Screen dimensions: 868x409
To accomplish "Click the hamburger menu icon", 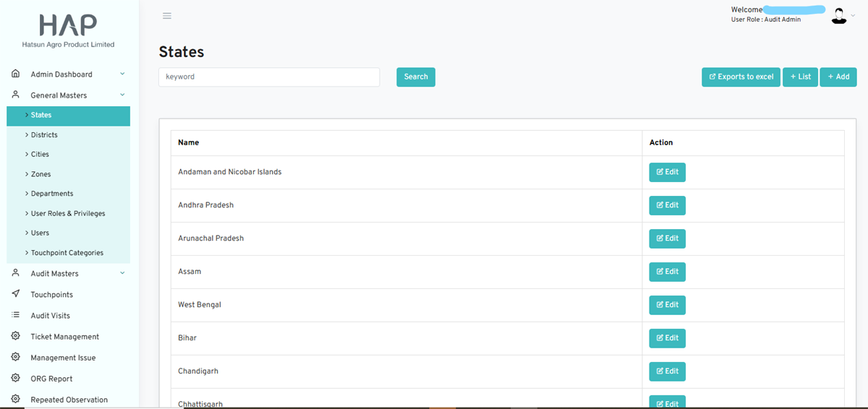I will (167, 16).
